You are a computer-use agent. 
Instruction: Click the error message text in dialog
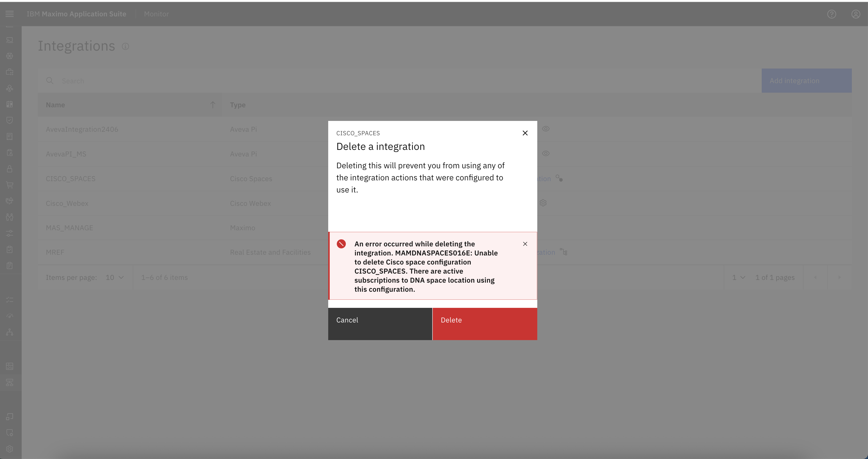tap(426, 266)
